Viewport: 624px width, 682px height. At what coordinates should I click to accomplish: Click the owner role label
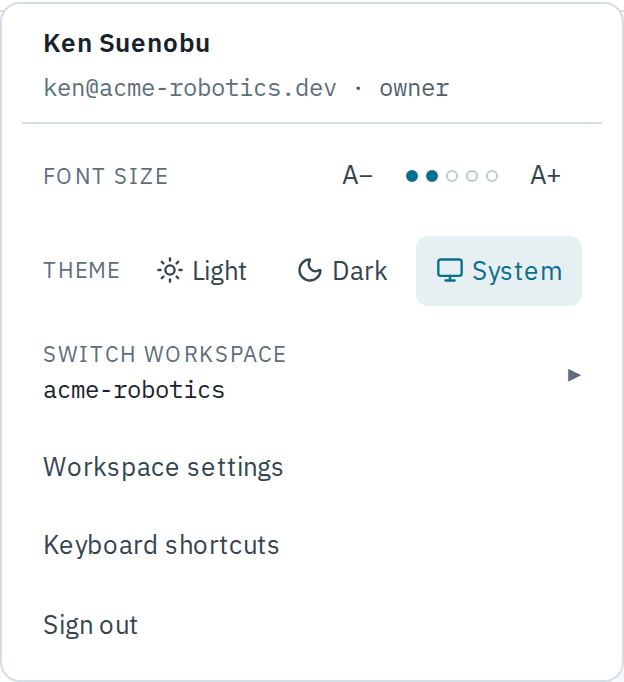(414, 88)
